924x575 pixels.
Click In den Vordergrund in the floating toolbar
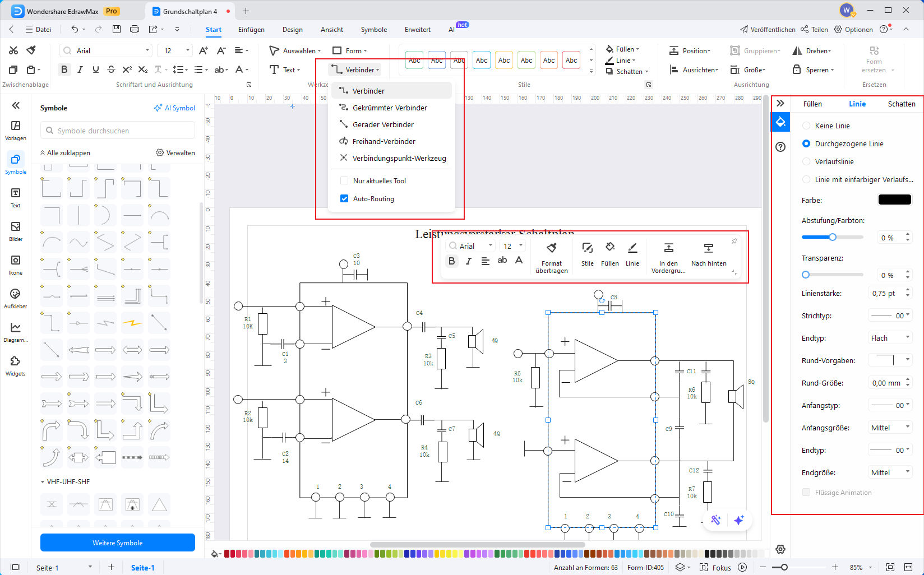pyautogui.click(x=668, y=258)
